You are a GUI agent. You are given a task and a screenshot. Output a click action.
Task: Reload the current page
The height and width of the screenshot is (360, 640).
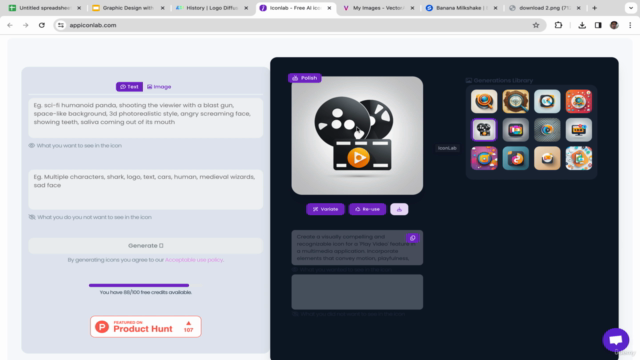pyautogui.click(x=42, y=25)
